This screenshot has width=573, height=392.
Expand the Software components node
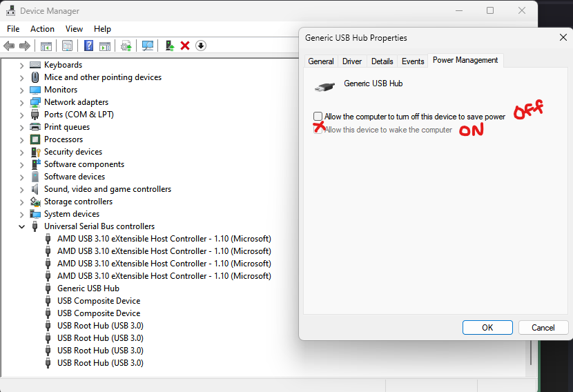tap(21, 165)
